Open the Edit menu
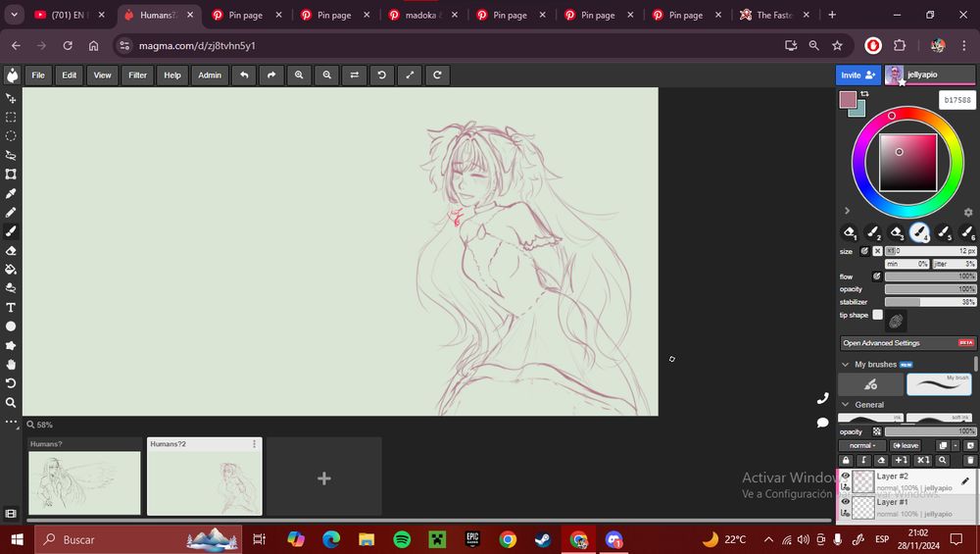Image resolution: width=980 pixels, height=554 pixels. click(x=70, y=76)
